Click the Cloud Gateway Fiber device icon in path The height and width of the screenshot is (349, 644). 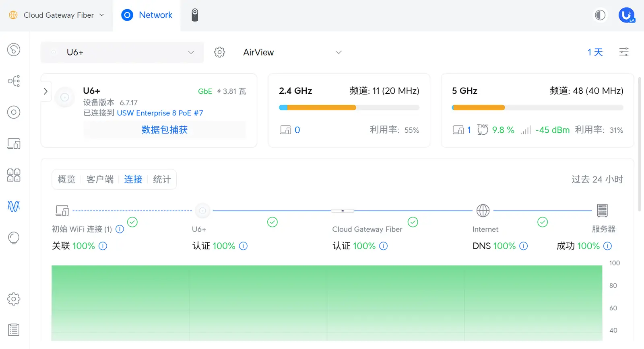point(343,211)
